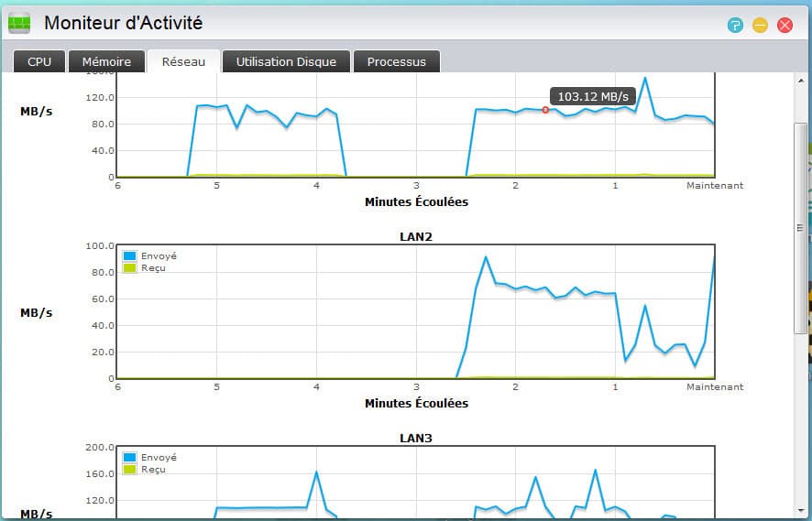Click the green Reçu swatch in LAN2 legend

pos(129,267)
